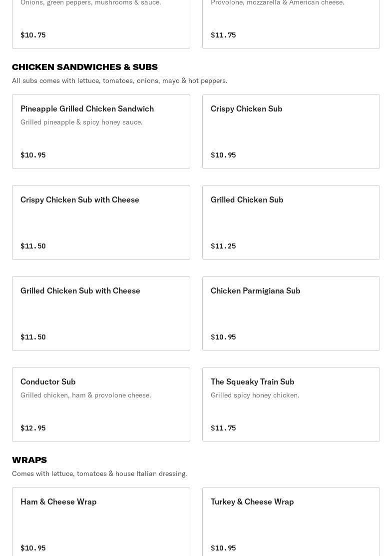Select the Crispy Chicken Sub card

coord(291,131)
